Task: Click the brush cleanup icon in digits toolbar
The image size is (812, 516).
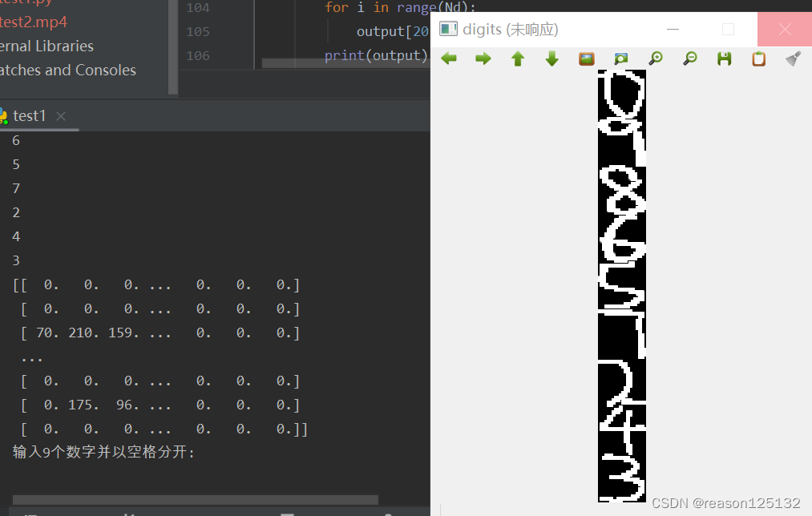Action: tap(793, 58)
